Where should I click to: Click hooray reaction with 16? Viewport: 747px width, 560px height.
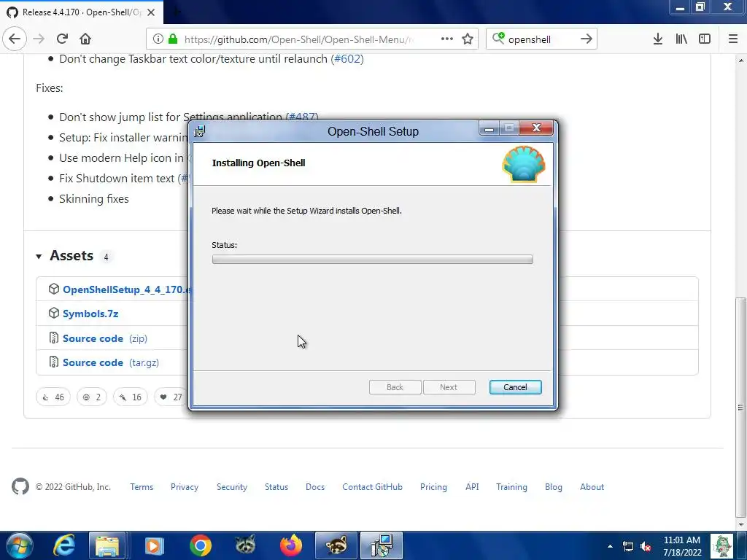[130, 397]
